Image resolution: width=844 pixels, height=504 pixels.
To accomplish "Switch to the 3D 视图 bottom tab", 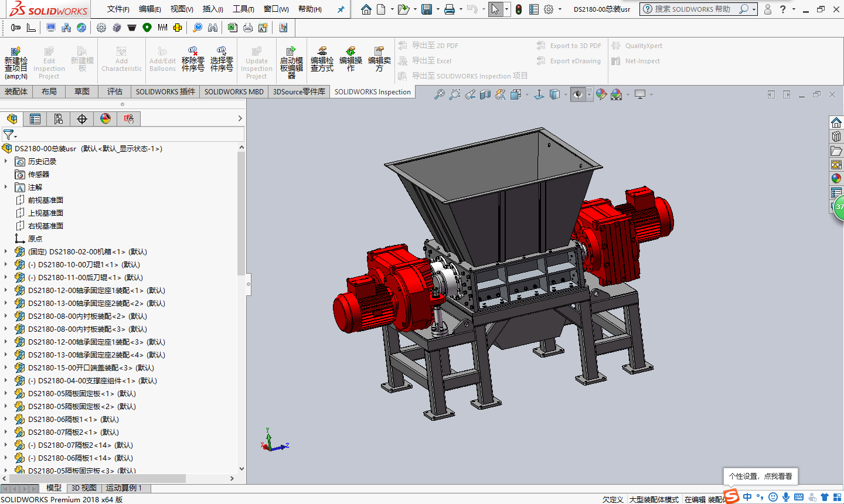I will point(84,488).
